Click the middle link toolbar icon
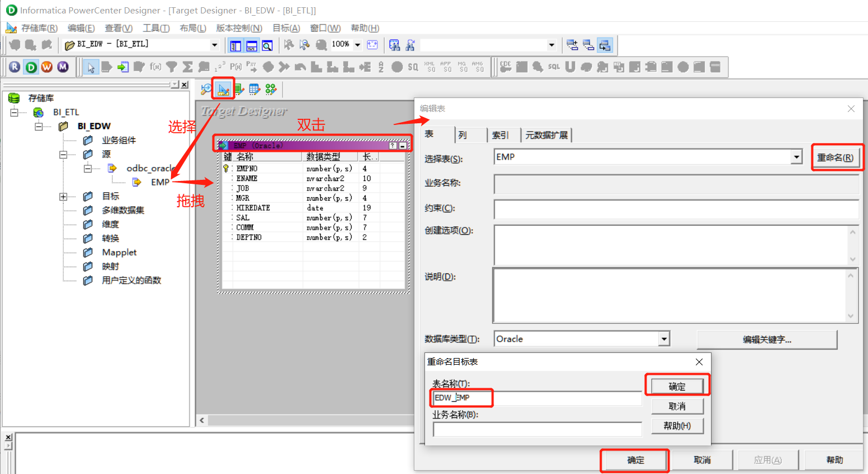 [x=588, y=45]
